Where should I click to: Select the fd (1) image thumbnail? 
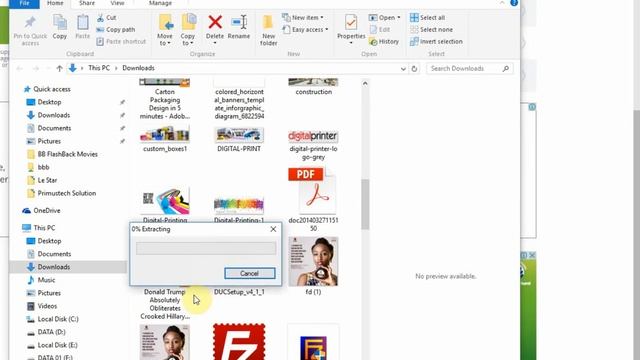(313, 262)
